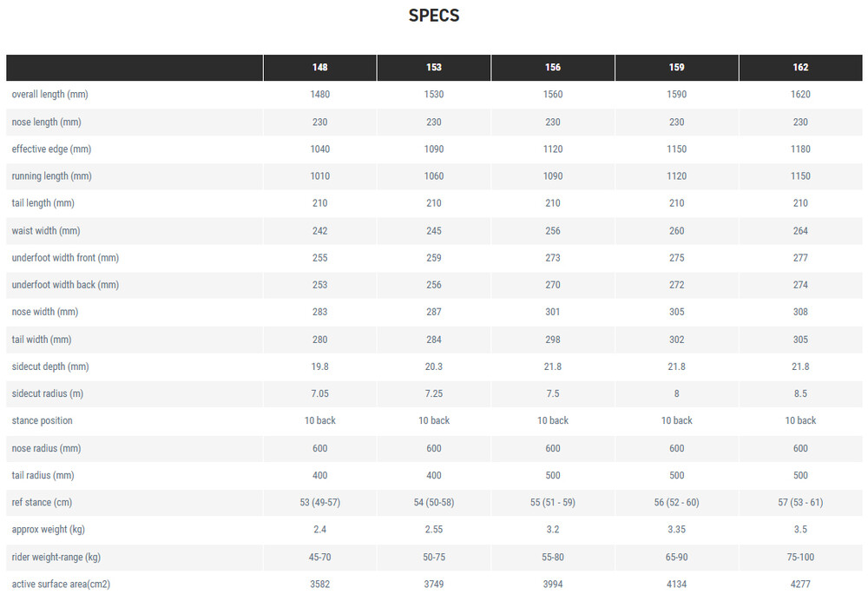The image size is (868, 601).
Task: Select the 159 size column header
Action: (x=677, y=68)
